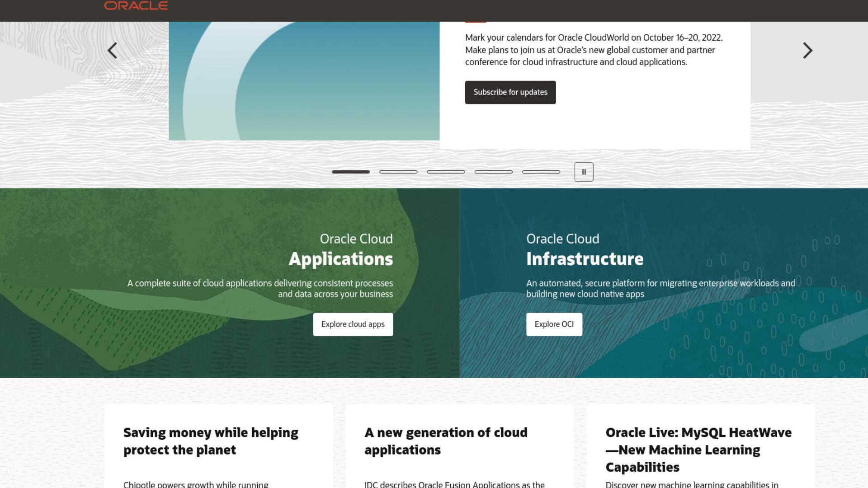Jump to the fourth carousel slide indicator

pos(493,172)
